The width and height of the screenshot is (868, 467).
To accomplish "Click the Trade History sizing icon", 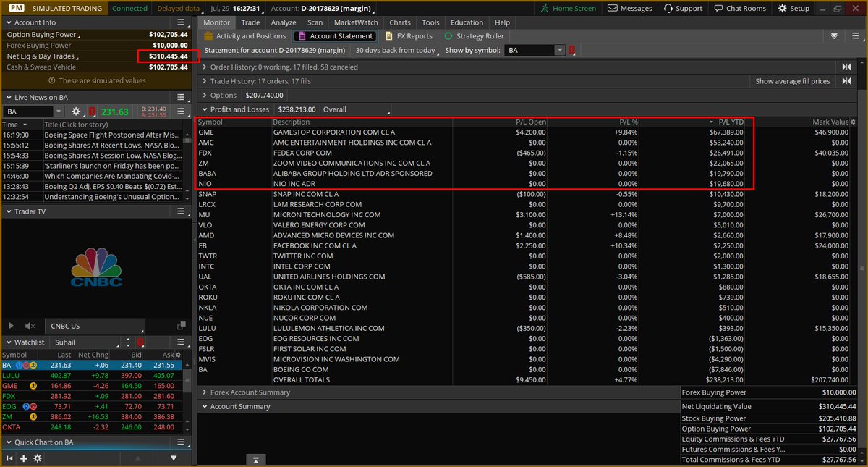I will tap(846, 81).
